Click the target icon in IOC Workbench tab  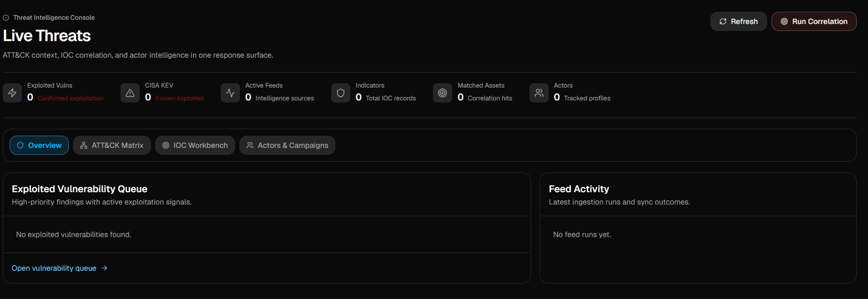166,145
